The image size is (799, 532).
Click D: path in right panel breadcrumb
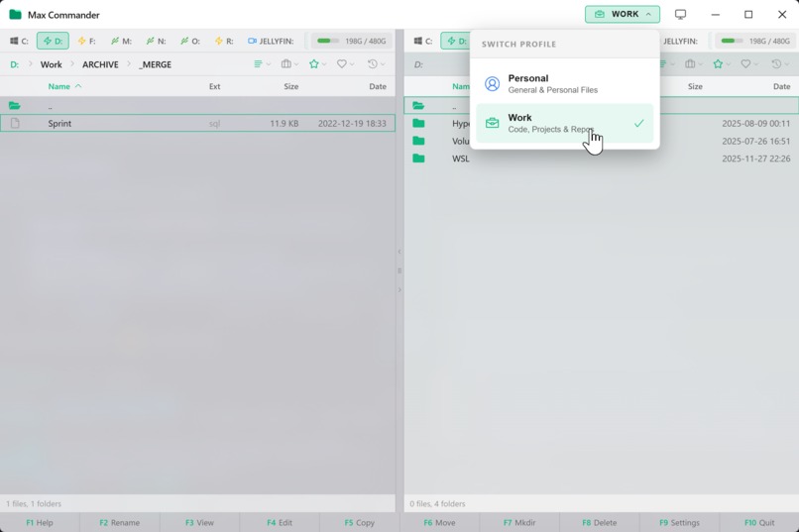point(418,64)
